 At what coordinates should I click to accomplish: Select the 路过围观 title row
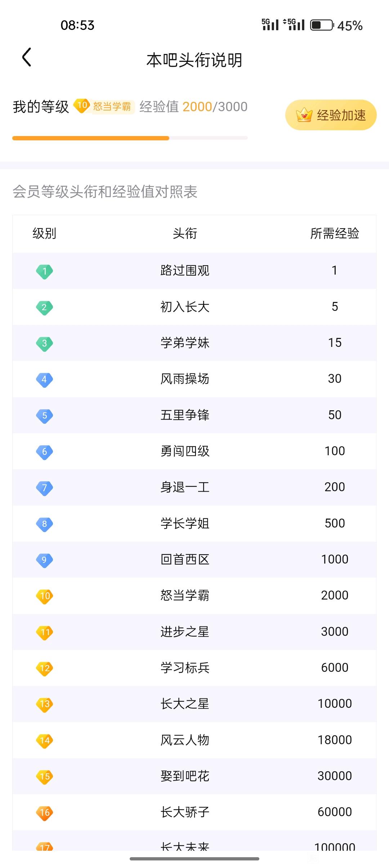click(194, 271)
